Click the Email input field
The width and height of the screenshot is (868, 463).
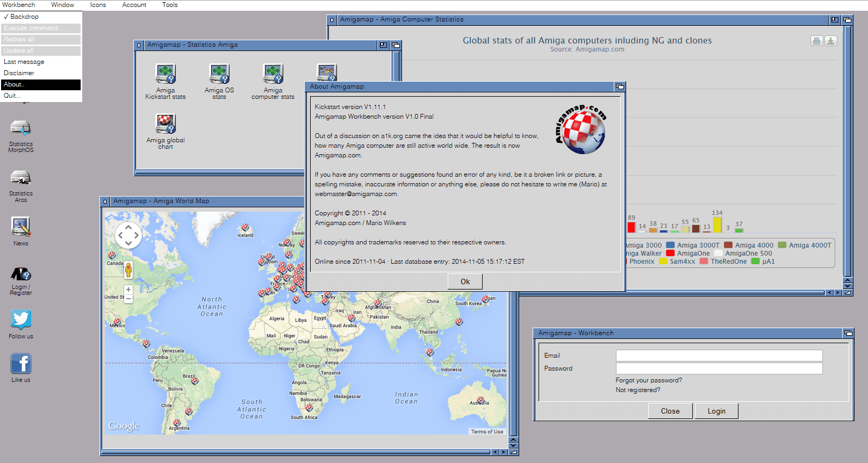tap(719, 356)
